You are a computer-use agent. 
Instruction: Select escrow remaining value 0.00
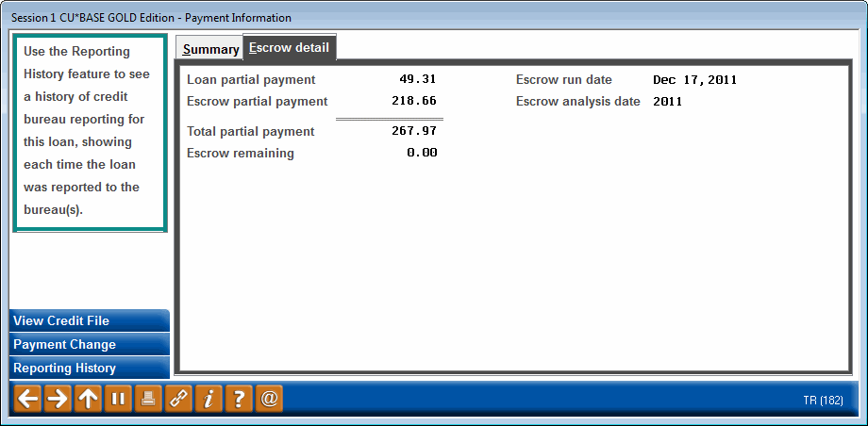tap(422, 153)
